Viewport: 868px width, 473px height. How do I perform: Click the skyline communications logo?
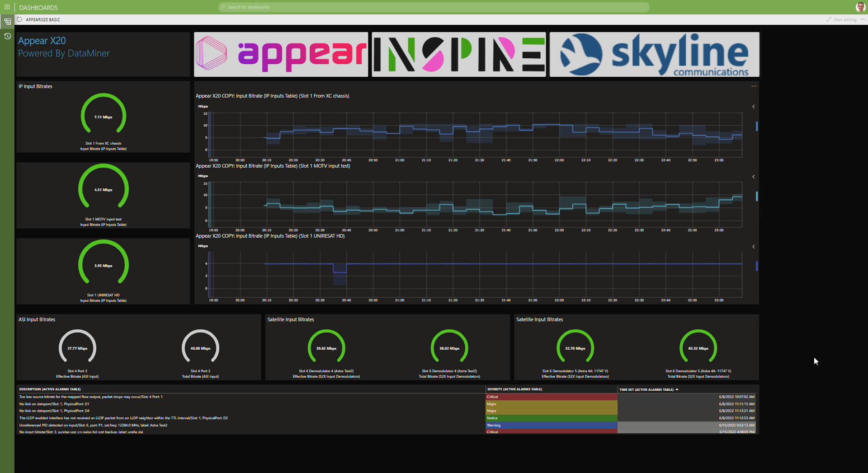tap(655, 54)
